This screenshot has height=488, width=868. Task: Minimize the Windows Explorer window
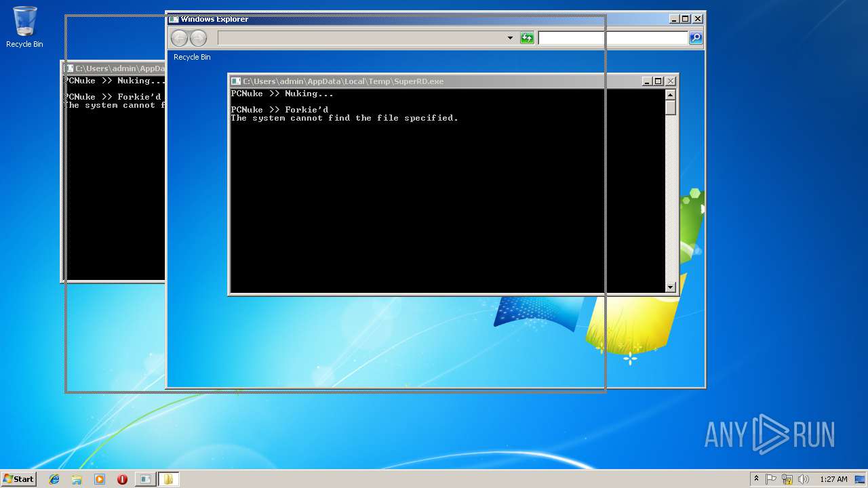pyautogui.click(x=673, y=19)
